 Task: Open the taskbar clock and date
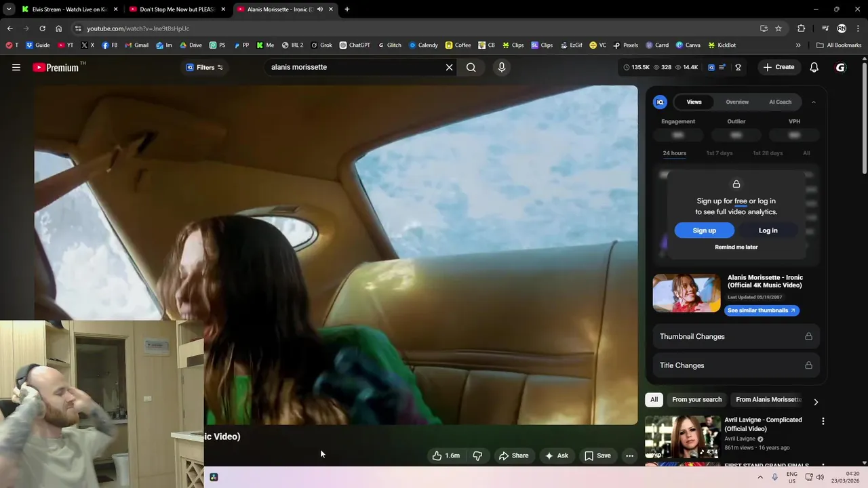click(x=846, y=477)
